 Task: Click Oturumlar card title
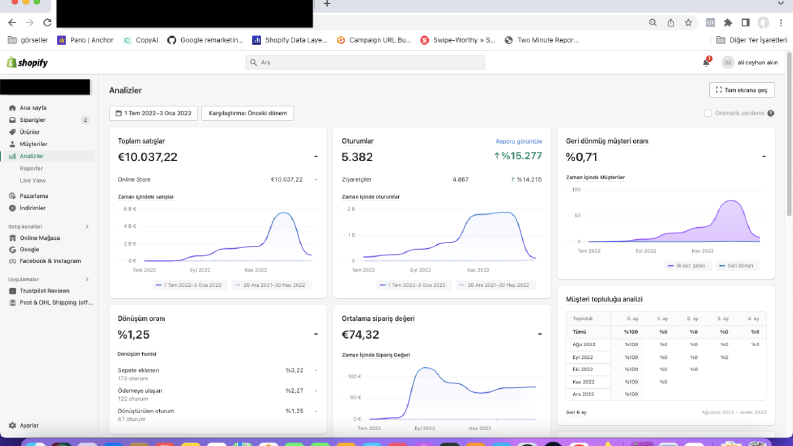click(357, 141)
